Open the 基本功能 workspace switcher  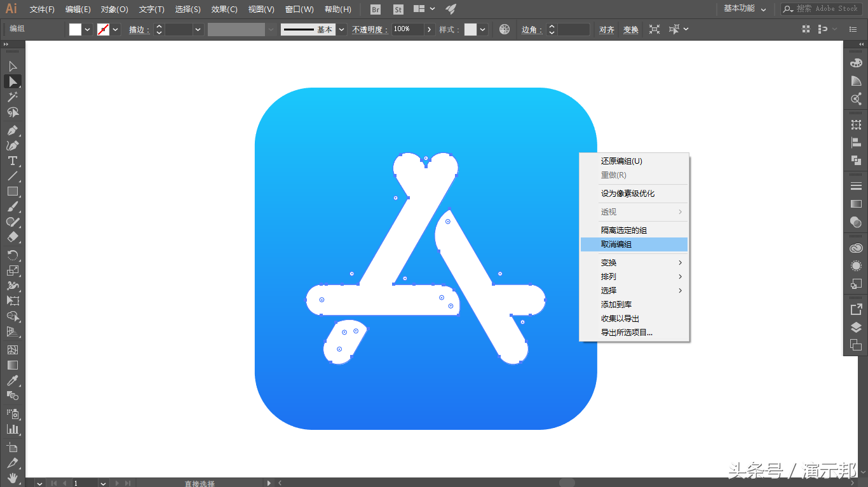[x=745, y=9]
